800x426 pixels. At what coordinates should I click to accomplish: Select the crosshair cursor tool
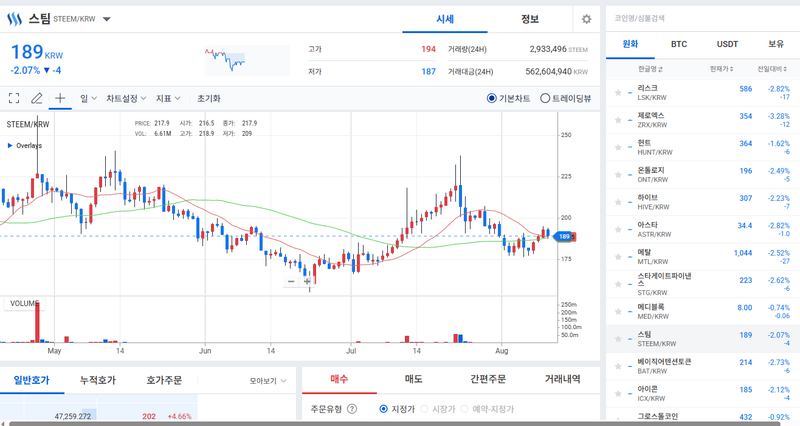click(60, 98)
